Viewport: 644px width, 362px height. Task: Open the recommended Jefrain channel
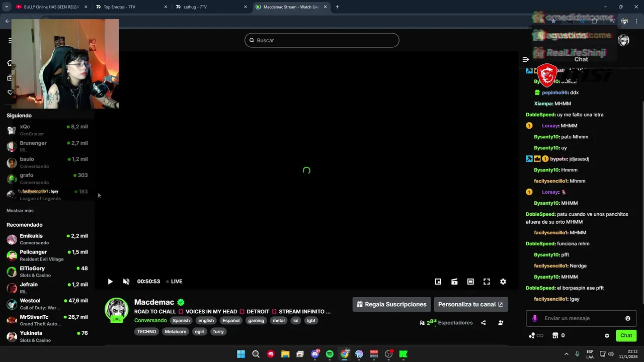[x=47, y=288]
